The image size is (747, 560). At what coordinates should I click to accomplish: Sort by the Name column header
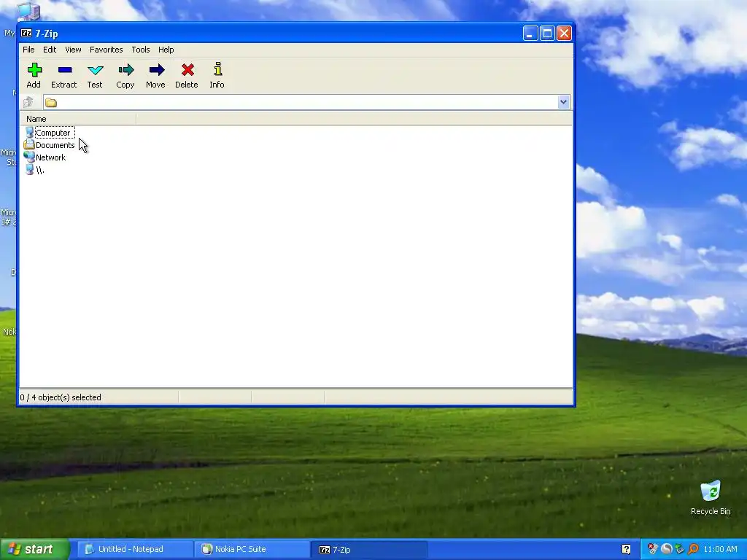click(x=78, y=119)
